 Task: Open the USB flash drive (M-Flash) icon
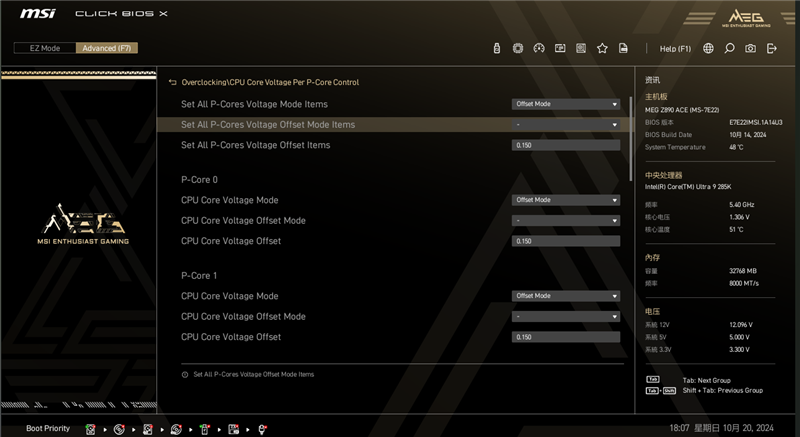pos(496,48)
